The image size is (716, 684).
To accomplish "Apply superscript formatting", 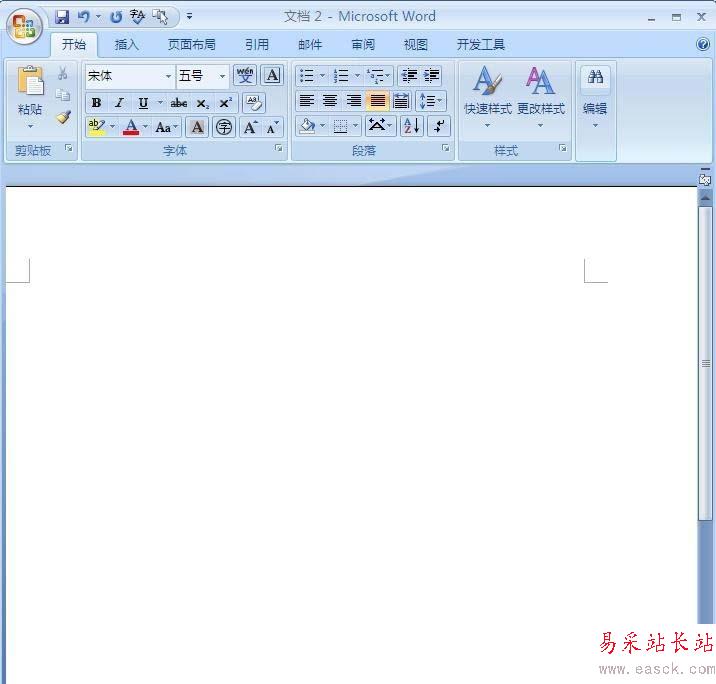I will [x=226, y=103].
